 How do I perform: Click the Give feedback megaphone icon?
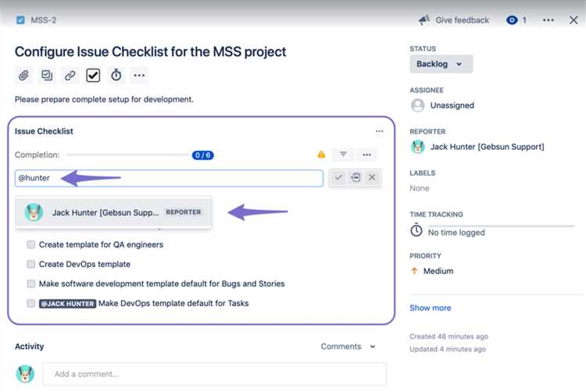click(x=424, y=20)
